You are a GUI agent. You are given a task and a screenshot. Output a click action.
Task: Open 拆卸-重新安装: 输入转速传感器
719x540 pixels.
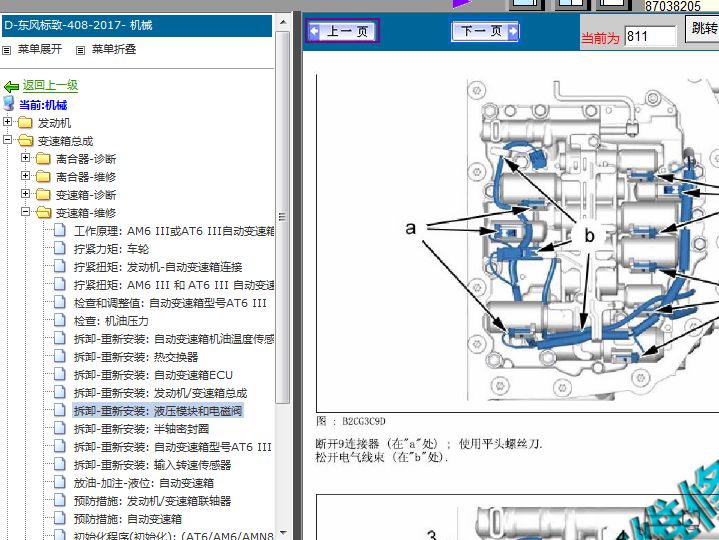[x=152, y=465]
